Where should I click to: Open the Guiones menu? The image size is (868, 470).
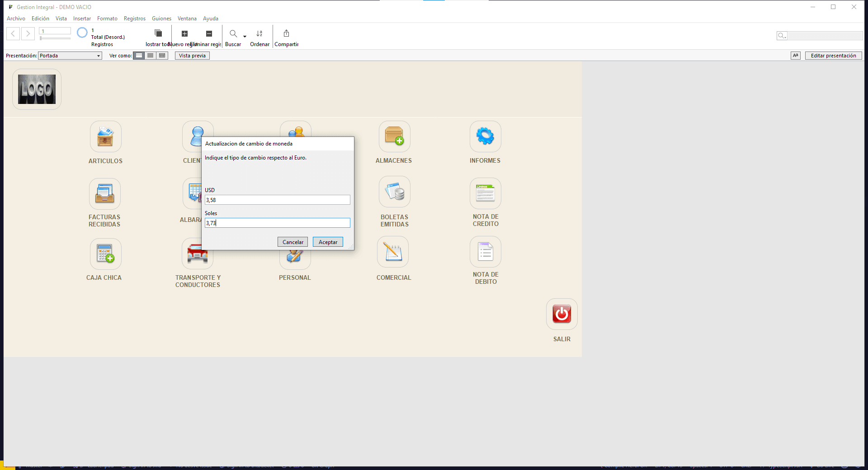pos(161,19)
